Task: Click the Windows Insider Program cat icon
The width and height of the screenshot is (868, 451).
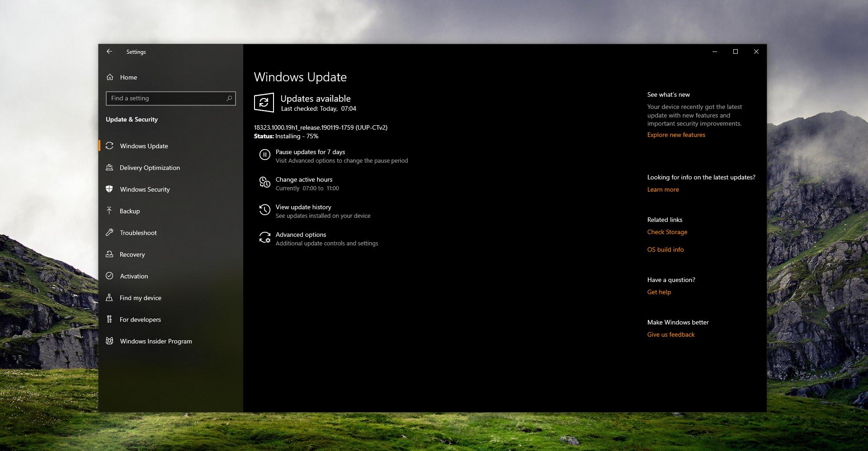Action: 109,341
